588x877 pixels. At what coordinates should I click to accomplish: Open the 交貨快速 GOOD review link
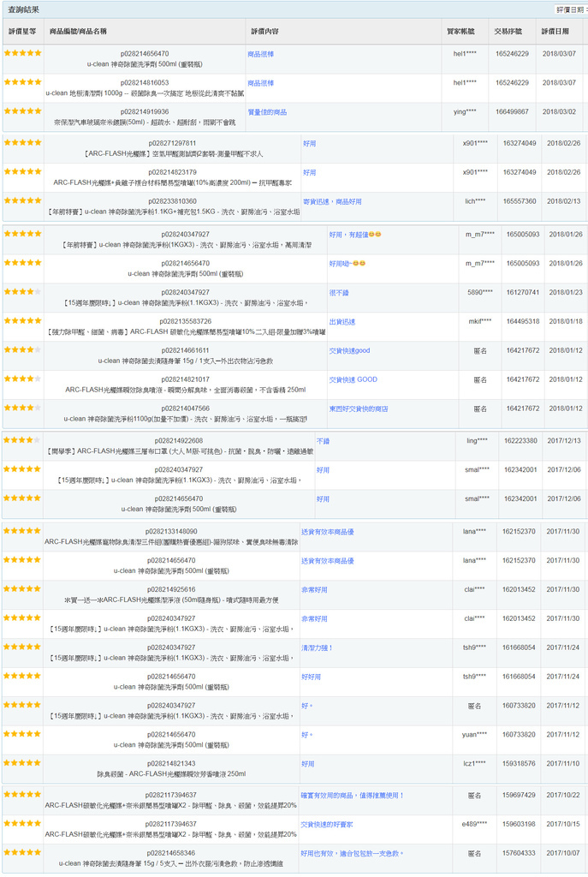pyautogui.click(x=353, y=379)
